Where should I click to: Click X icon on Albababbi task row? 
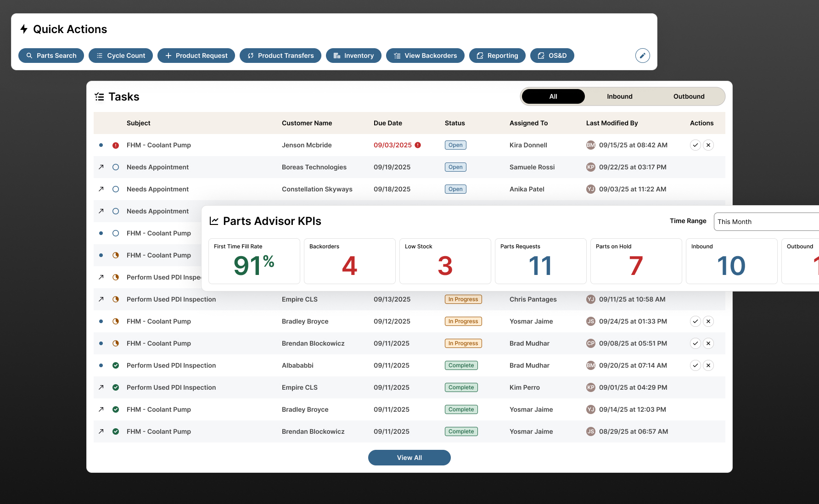pyautogui.click(x=708, y=365)
